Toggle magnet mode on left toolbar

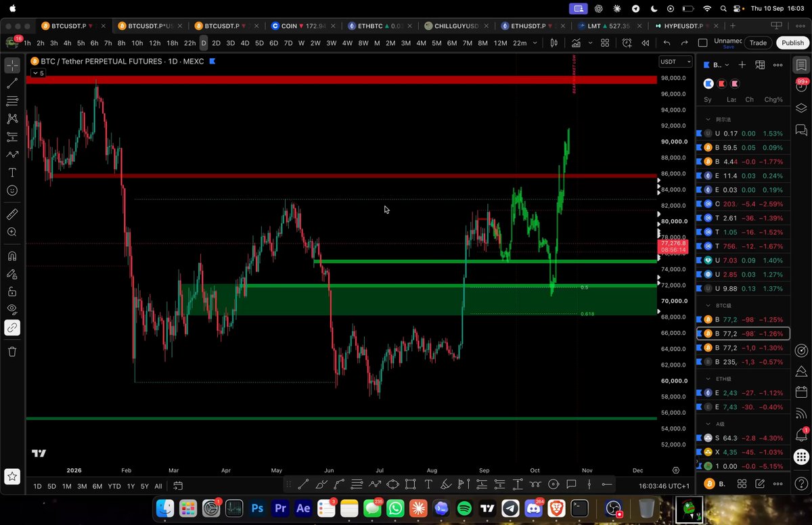pyautogui.click(x=12, y=256)
